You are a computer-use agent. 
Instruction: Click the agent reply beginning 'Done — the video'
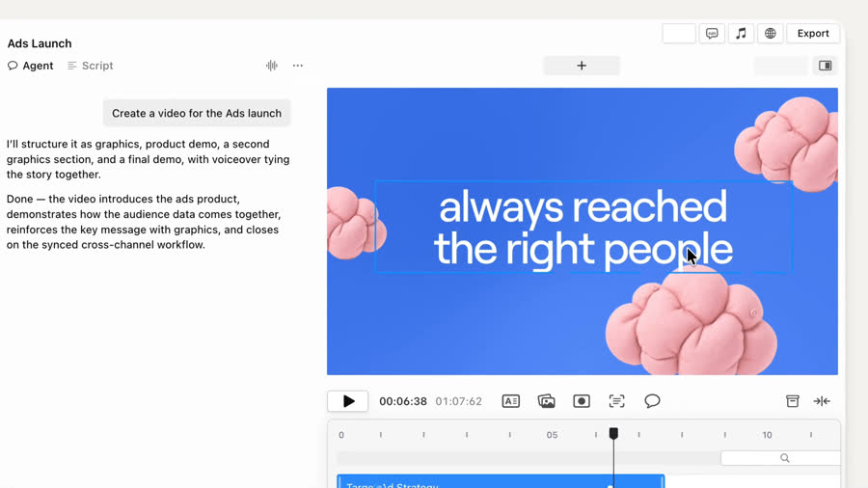(x=144, y=222)
